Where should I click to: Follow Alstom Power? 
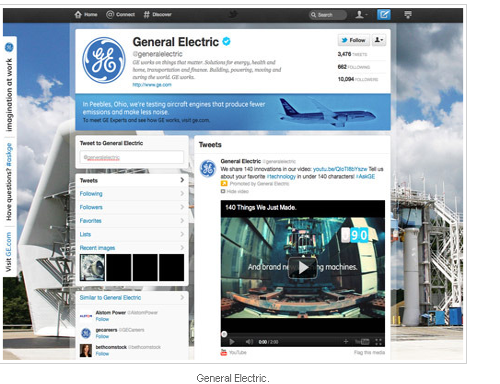[102, 319]
